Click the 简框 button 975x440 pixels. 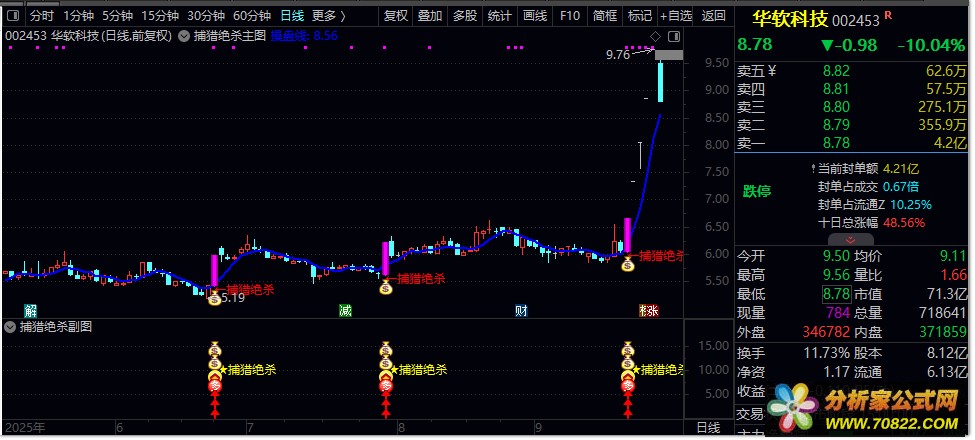point(605,16)
